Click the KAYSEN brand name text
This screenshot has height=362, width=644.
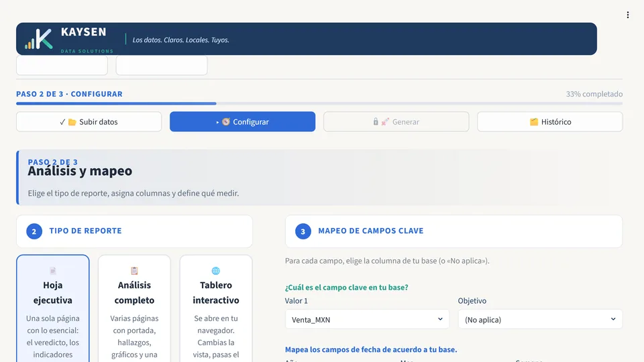pyautogui.click(x=83, y=32)
